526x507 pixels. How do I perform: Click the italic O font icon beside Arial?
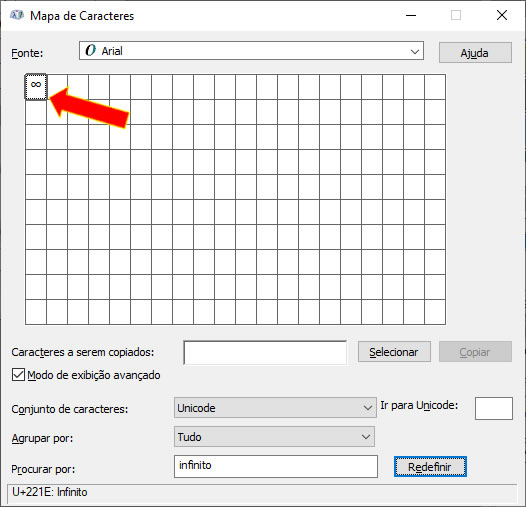coord(90,51)
